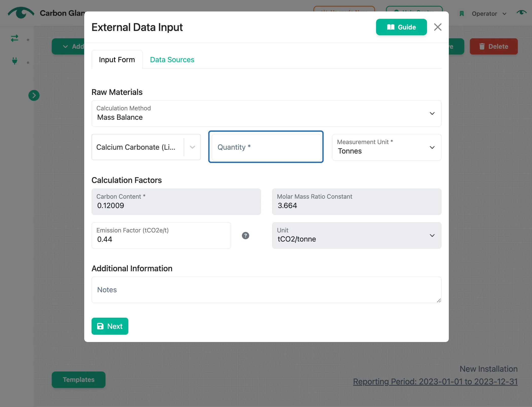Screen dimensions: 532x407
Task: Click the Notes text area
Action: point(266,290)
